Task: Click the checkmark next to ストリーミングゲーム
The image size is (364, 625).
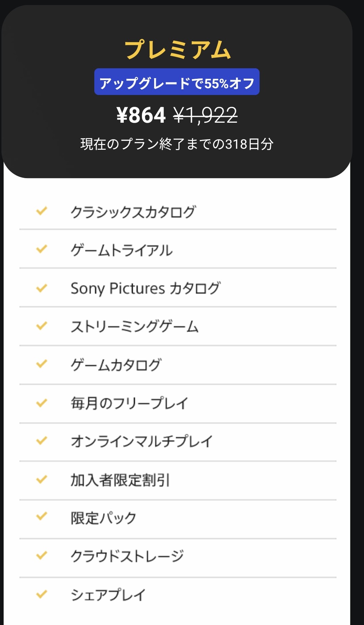Action: (x=42, y=326)
